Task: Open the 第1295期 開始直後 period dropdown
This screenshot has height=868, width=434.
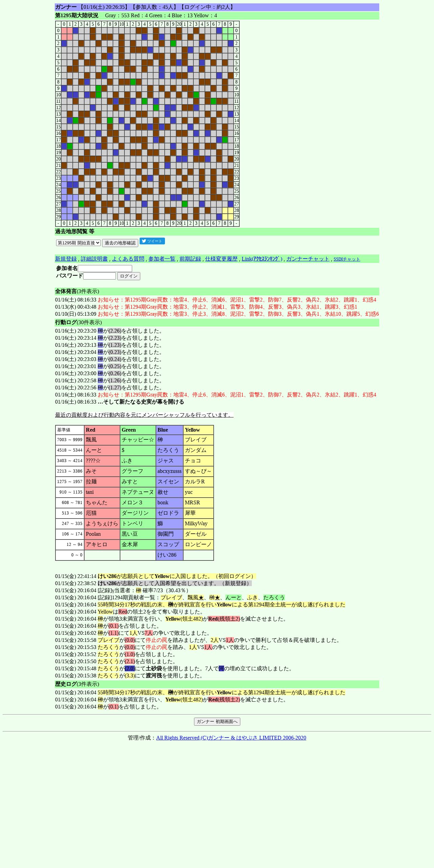Action: pyautogui.click(x=78, y=243)
